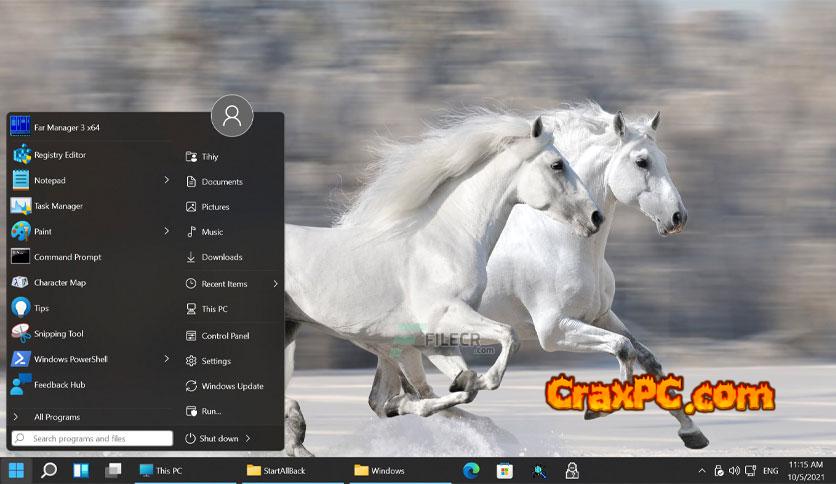Open Microsoft Edge from the taskbar

tap(471, 470)
